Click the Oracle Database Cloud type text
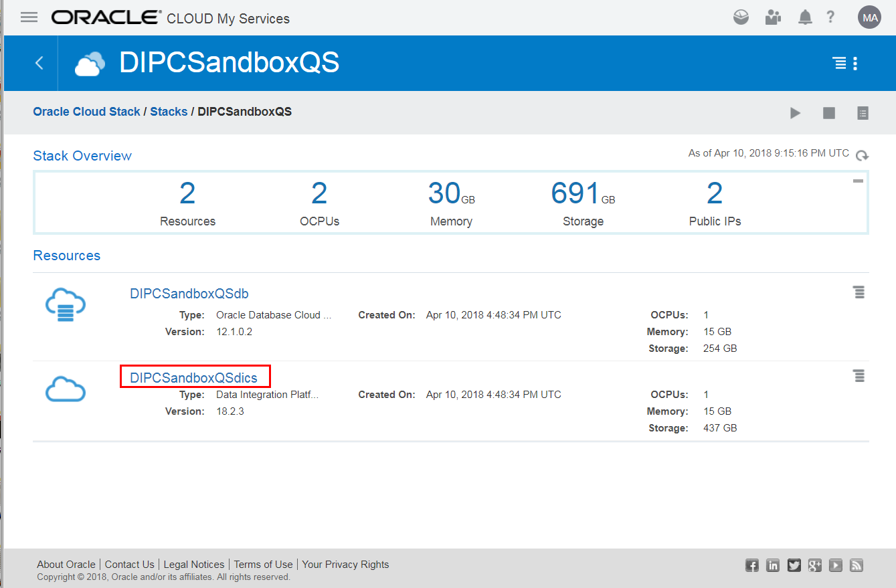Screen dimensions: 896x588 click(274, 315)
